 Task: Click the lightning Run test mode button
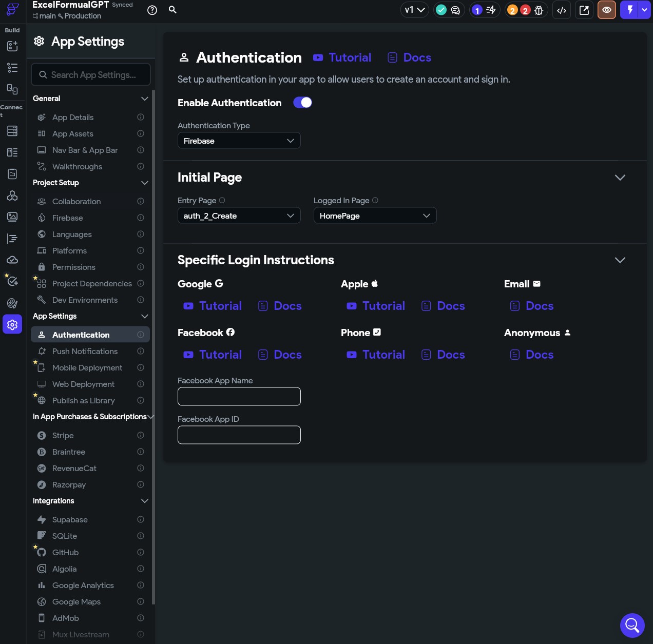tap(629, 10)
